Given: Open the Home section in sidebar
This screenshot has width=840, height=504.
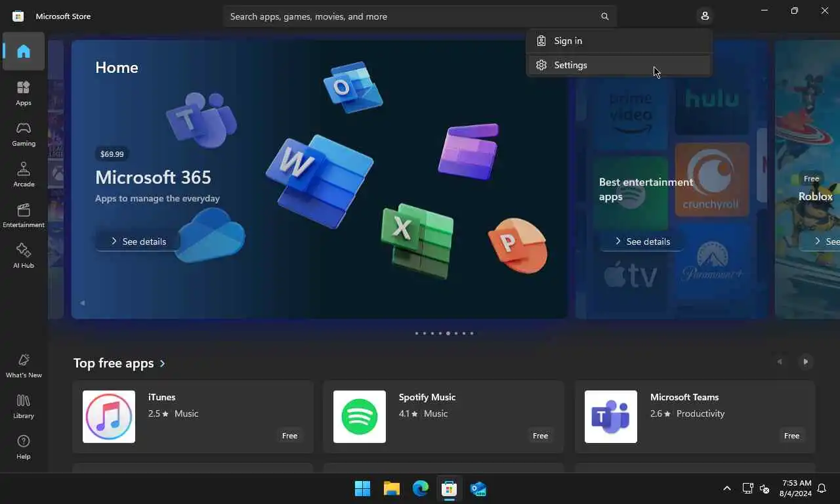Looking at the screenshot, I should (24, 51).
